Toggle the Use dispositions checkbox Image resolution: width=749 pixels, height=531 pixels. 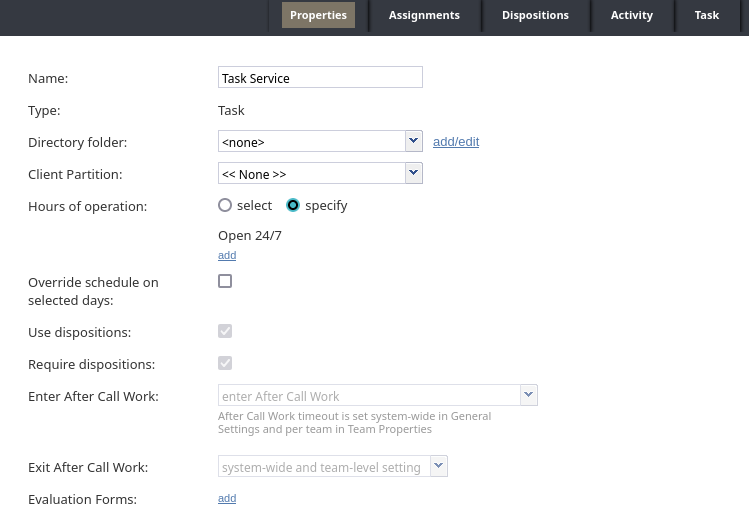point(225,331)
